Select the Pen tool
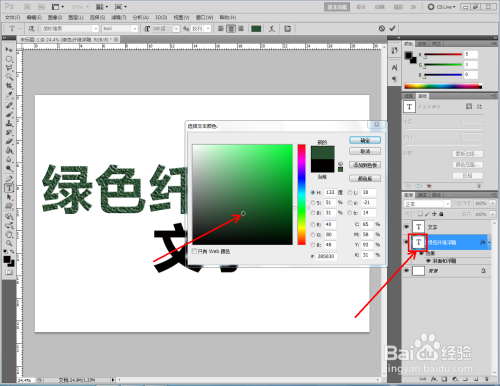The height and width of the screenshot is (386, 500). point(9,179)
